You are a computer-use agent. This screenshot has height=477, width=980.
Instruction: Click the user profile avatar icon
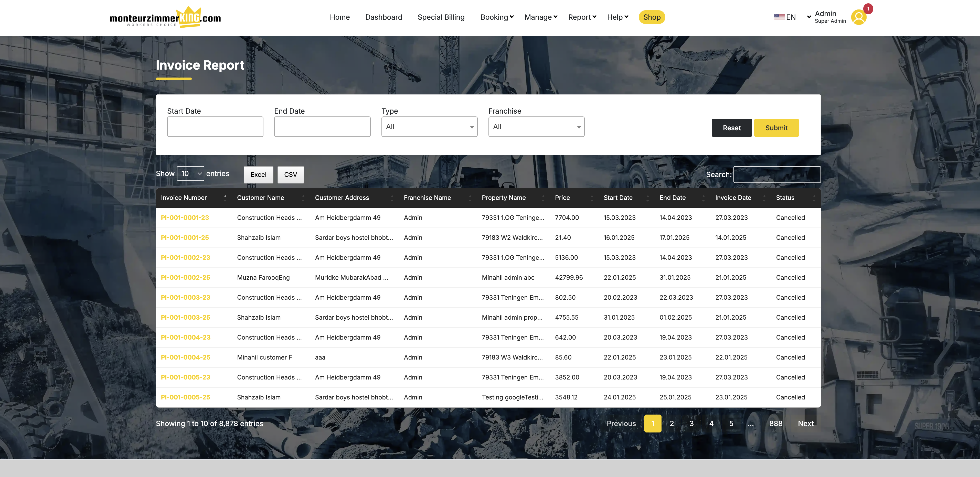858,17
